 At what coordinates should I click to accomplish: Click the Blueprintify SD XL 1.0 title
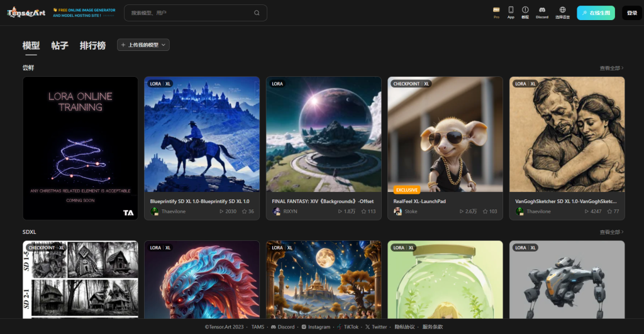pos(199,201)
